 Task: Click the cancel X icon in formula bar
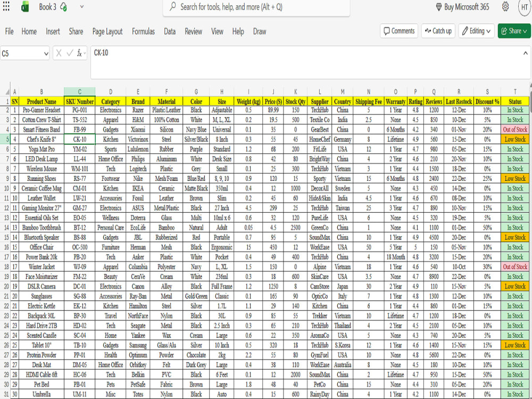(x=59, y=53)
